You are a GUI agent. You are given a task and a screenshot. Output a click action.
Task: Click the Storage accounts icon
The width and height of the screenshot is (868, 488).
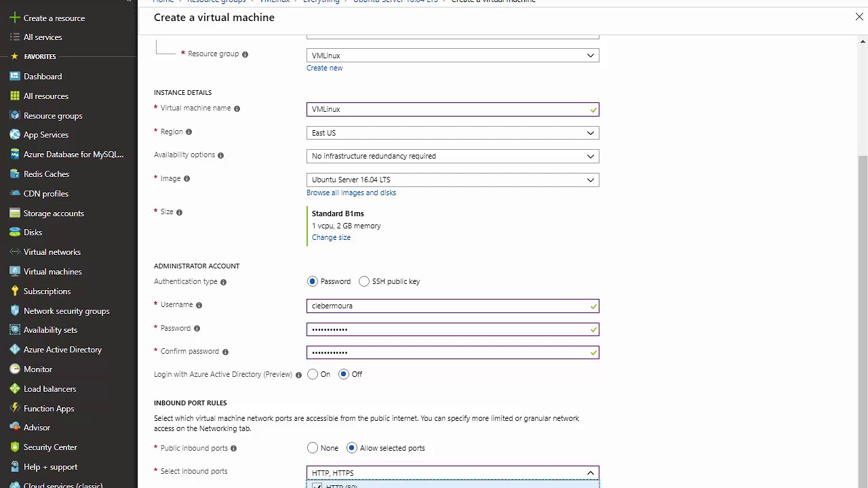(x=15, y=213)
